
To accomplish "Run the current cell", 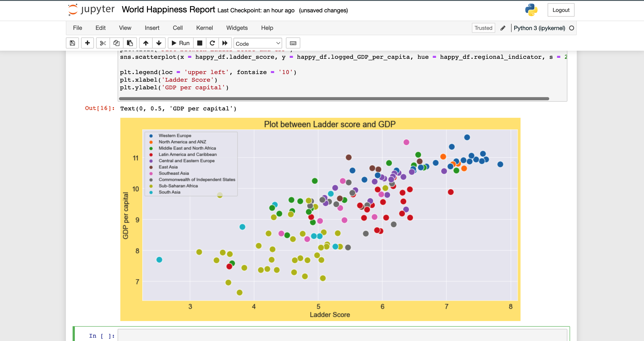I will click(x=181, y=43).
